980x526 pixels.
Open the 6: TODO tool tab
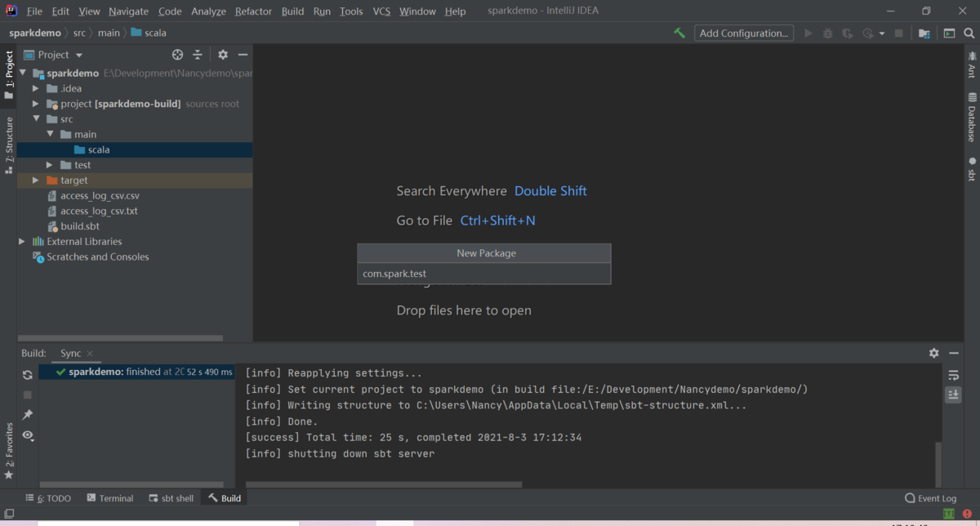click(48, 498)
